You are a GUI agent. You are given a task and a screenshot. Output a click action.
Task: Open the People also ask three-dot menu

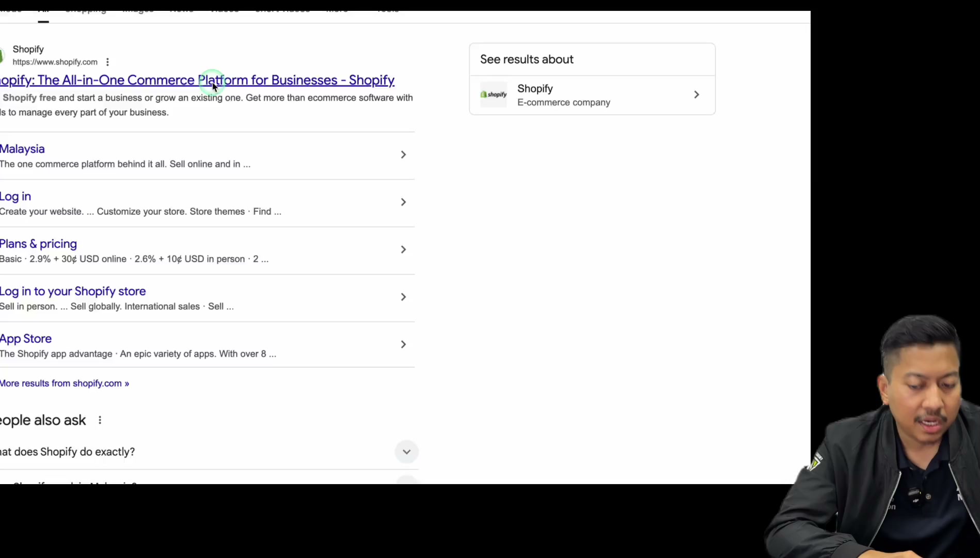point(100,421)
